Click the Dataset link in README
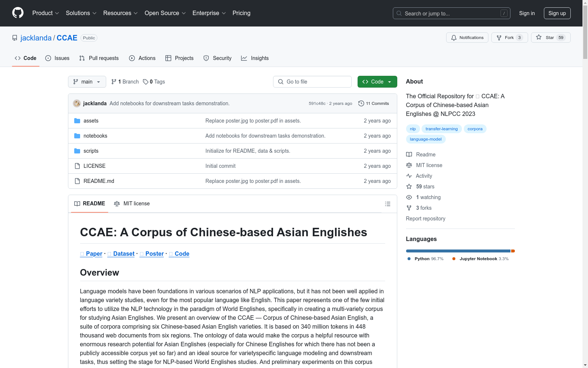 click(121, 254)
